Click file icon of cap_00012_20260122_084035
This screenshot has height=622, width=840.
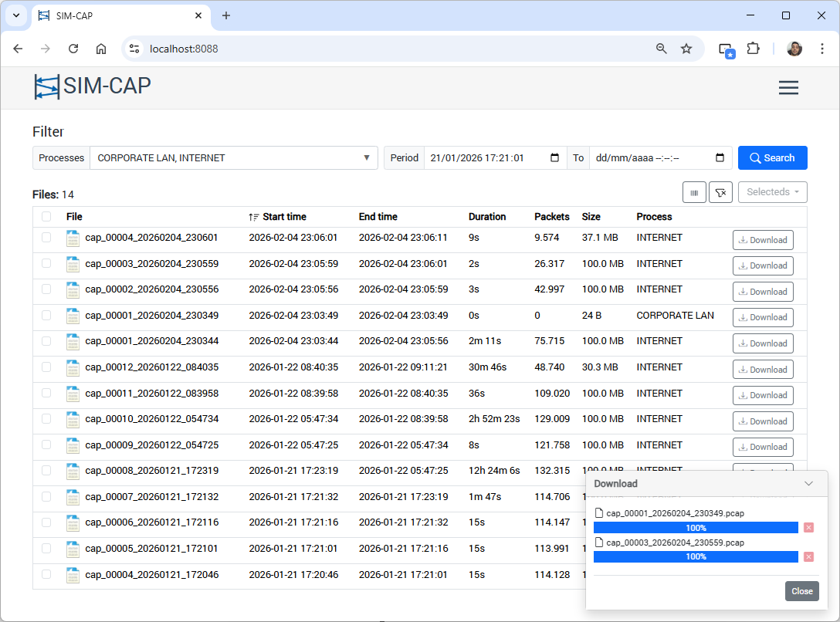coord(73,367)
